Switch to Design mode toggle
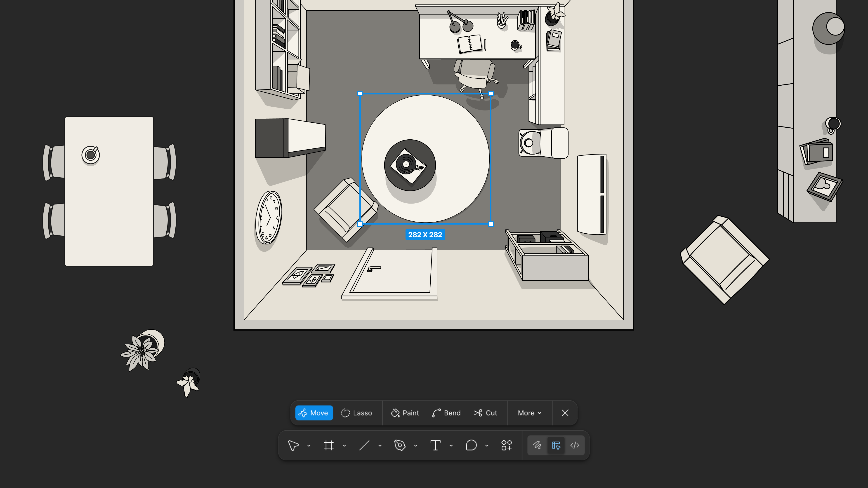The height and width of the screenshot is (488, 868). click(556, 446)
